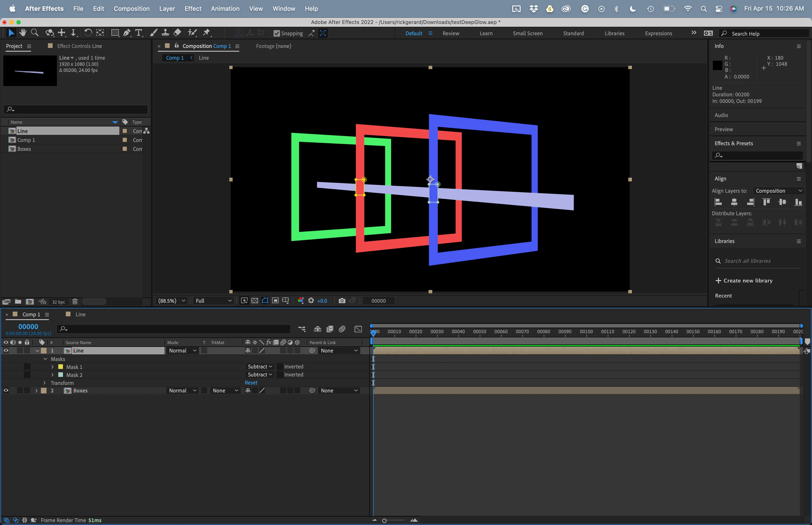Enable Inverted checkbox for Mask 1

[280, 367]
